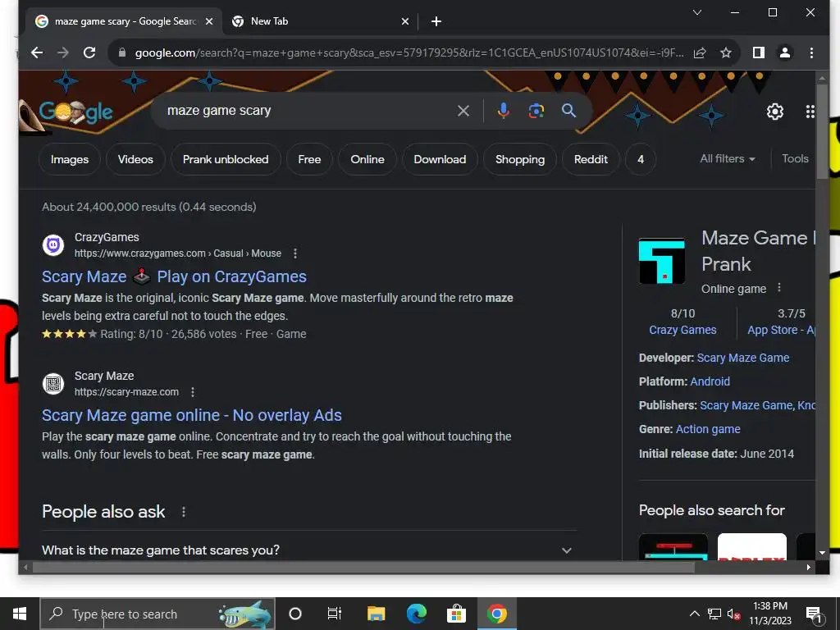Click the Scary Maze site favicon
Image resolution: width=840 pixels, height=630 pixels.
click(53, 384)
